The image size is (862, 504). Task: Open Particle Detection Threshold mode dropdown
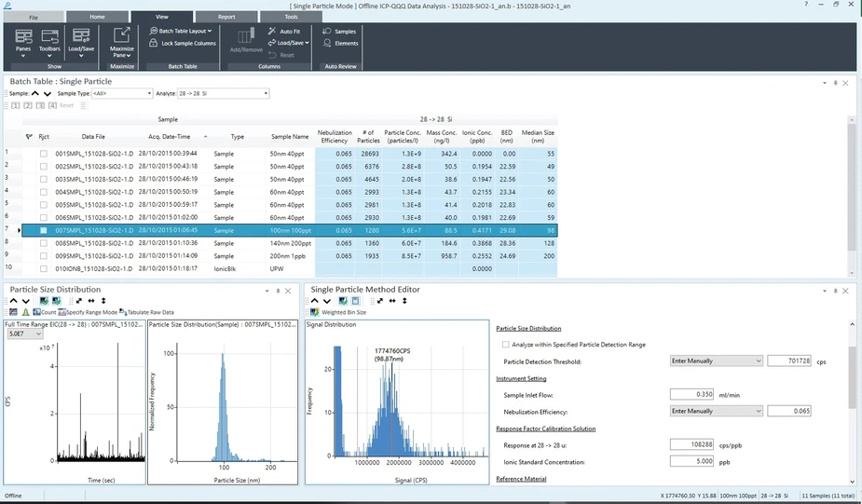717,361
